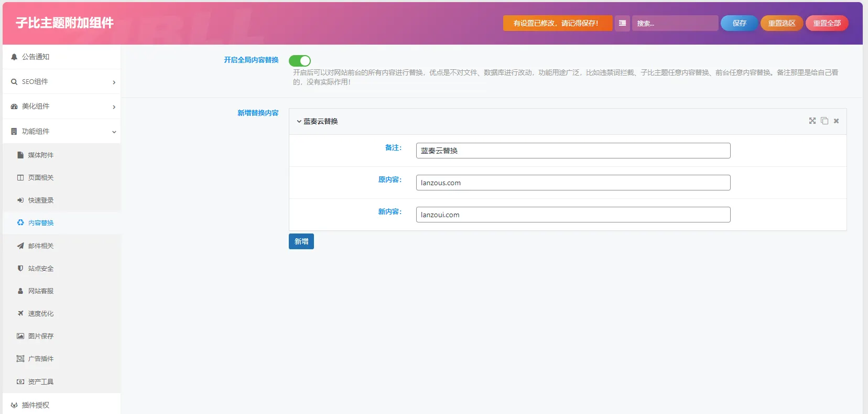Click the expand-all options icon next to search
The width and height of the screenshot is (868, 414).
point(622,23)
